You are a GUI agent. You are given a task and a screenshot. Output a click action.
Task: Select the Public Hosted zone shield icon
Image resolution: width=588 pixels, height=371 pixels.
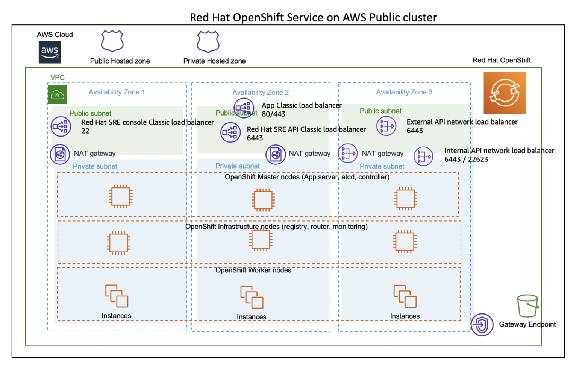click(x=112, y=41)
